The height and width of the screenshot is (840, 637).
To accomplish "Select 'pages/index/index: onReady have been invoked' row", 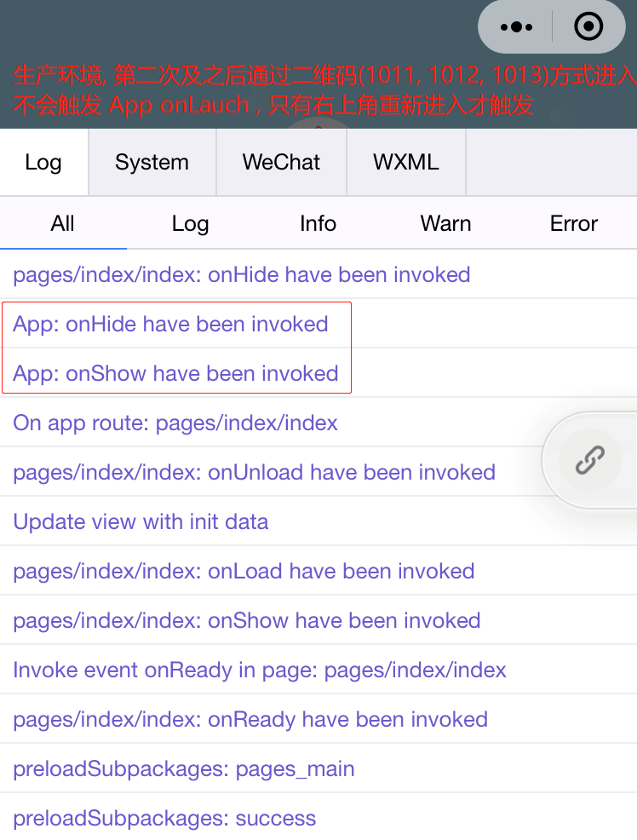I will (318, 719).
